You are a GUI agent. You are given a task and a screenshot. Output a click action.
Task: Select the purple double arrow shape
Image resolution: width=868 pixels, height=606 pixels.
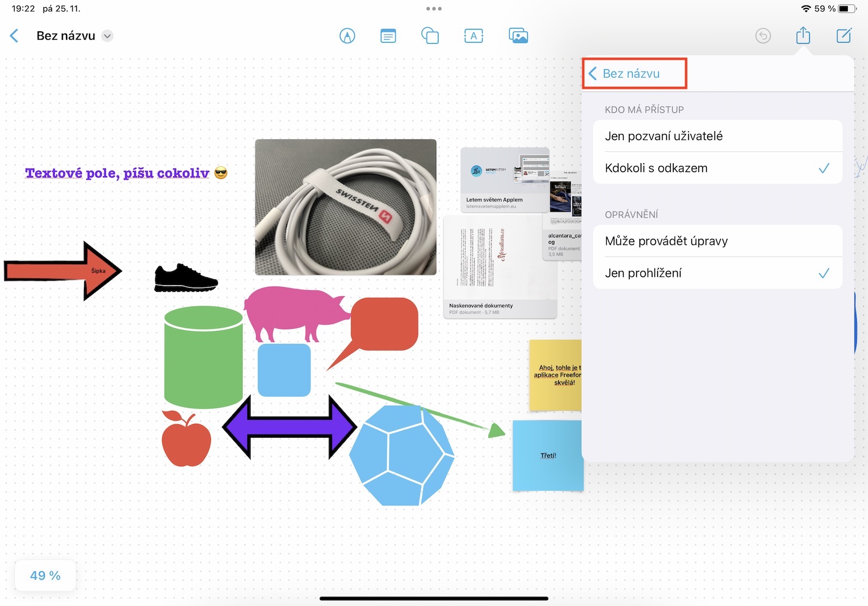(290, 427)
